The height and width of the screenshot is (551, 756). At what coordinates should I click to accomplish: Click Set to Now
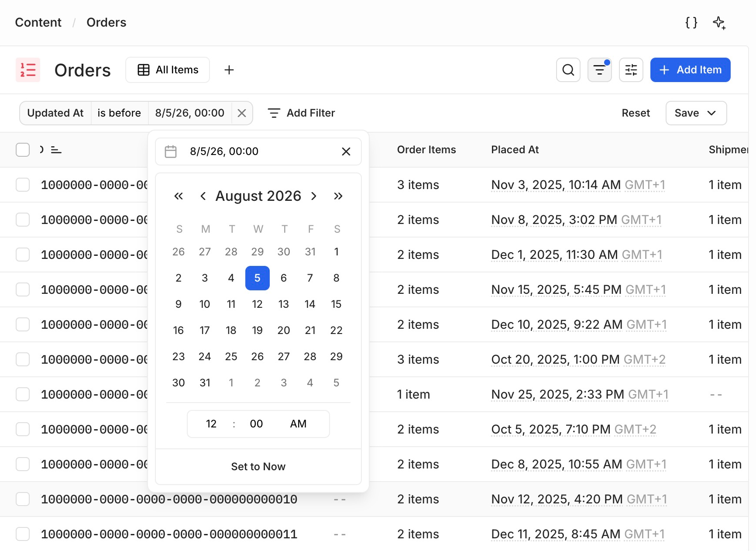[258, 467]
